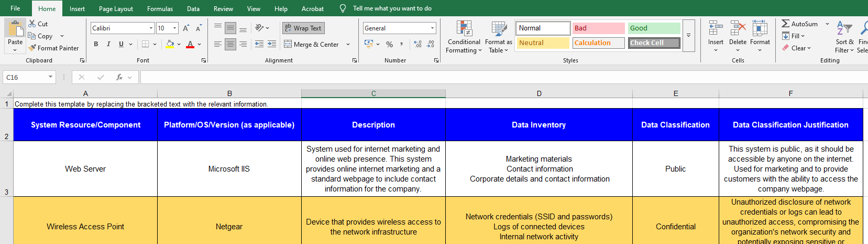This screenshot has width=868, height=244.
Task: Open fill color dropdown arrow
Action: click(179, 44)
